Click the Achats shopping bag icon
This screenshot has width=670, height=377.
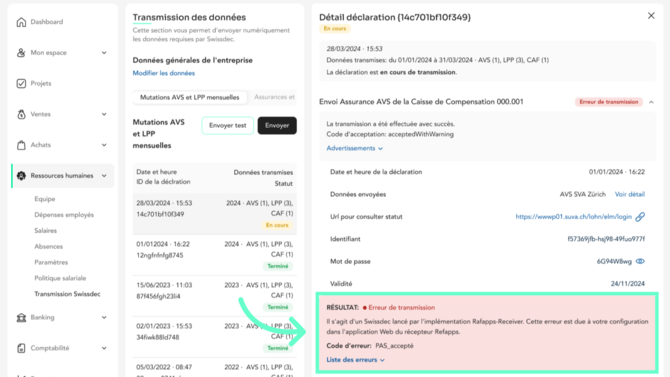pyautogui.click(x=21, y=145)
